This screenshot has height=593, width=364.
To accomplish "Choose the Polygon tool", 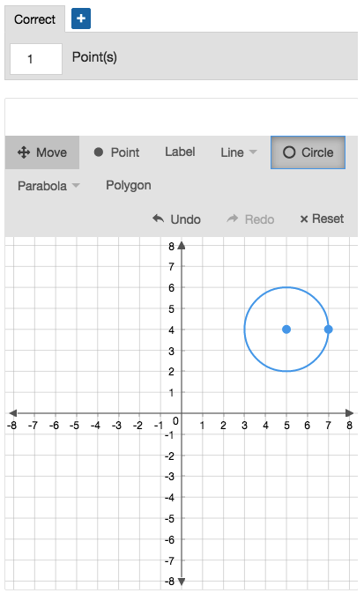I will tap(129, 185).
